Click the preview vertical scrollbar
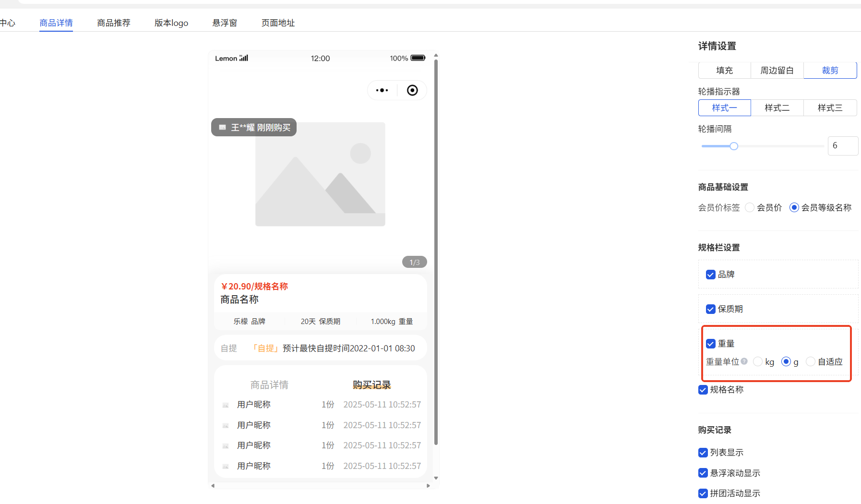Screen dimensions: 861x504 pos(436,252)
